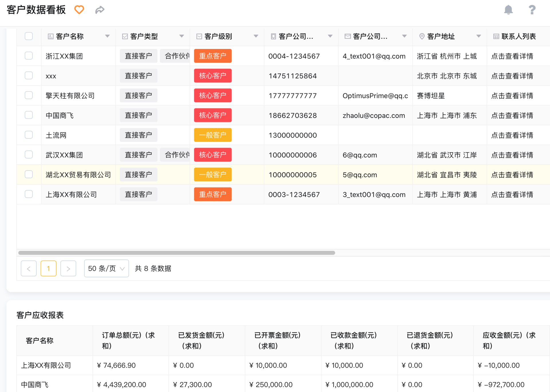The width and height of the screenshot is (550, 392).
Task: Check the row for 中国商飞
Action: click(29, 115)
